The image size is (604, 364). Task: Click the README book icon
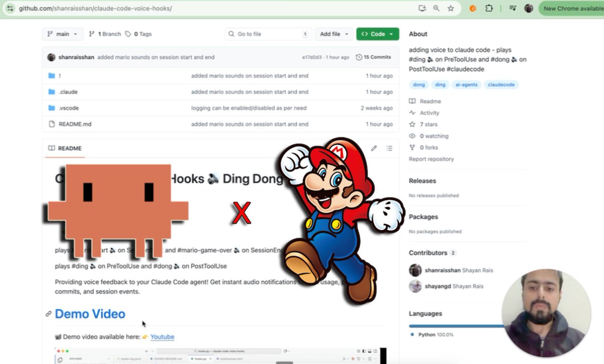coord(51,148)
